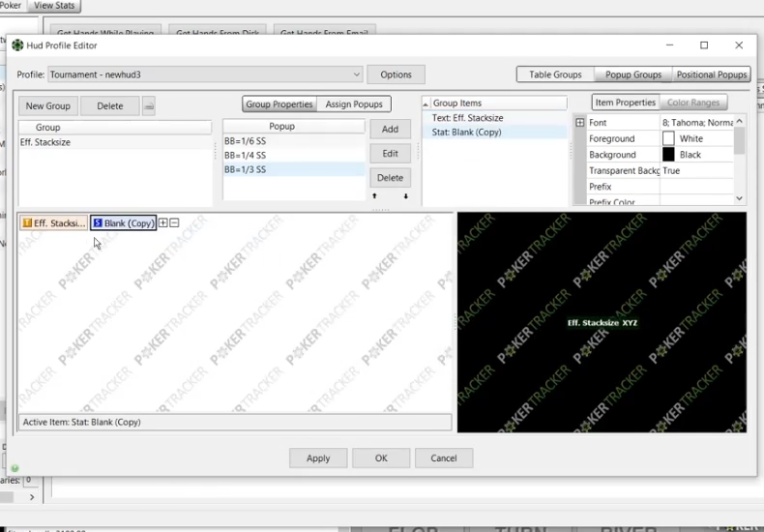The image size is (764, 532).
Task: Click the Apply button
Action: [318, 458]
